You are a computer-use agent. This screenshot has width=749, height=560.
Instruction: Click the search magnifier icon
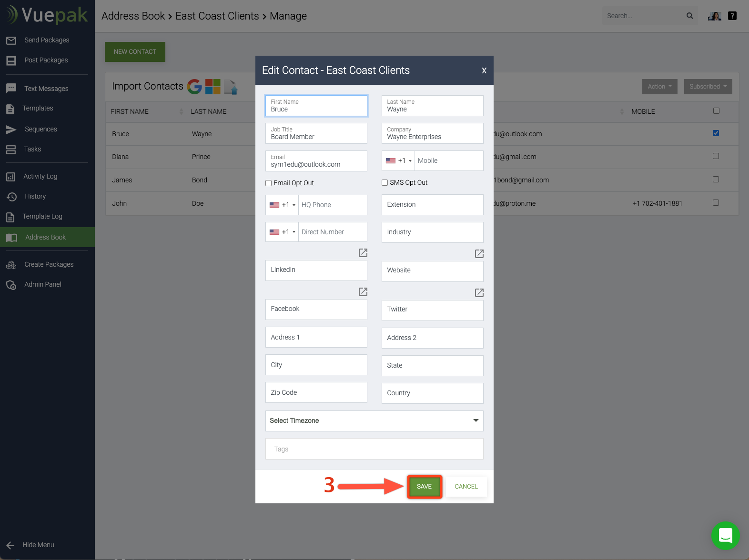pos(689,16)
